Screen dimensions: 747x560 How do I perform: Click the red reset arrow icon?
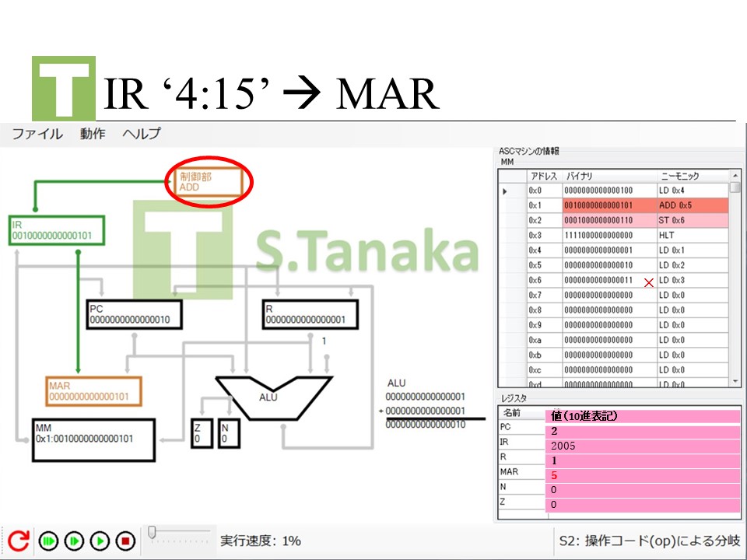point(19,541)
